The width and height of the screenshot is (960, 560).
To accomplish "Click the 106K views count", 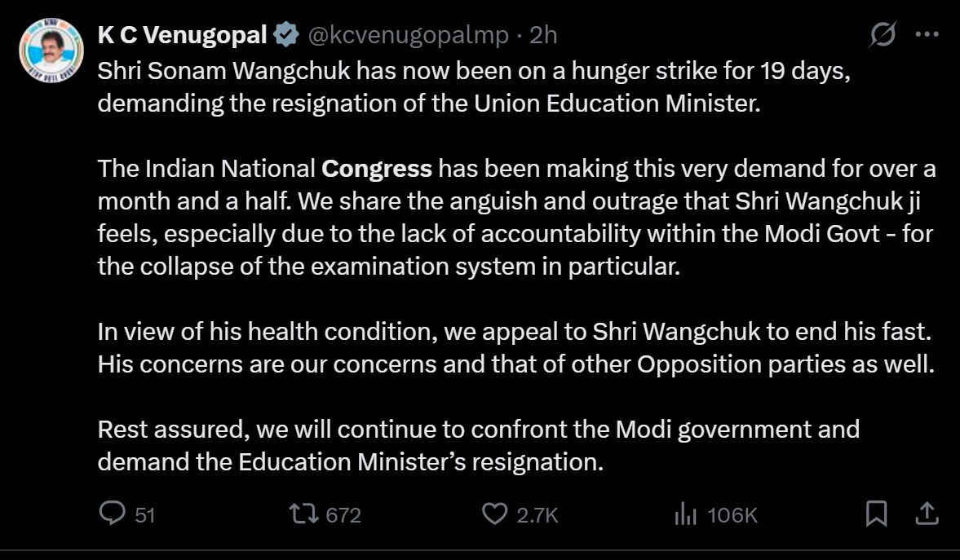I will 732,514.
